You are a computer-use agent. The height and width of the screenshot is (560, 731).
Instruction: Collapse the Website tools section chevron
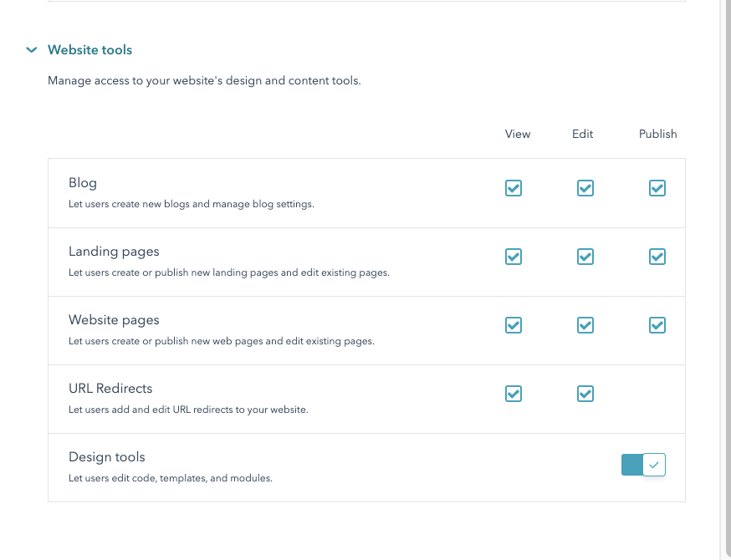(31, 50)
